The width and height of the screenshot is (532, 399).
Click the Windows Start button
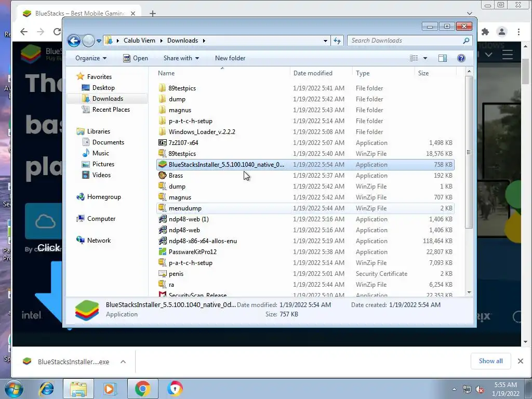14,389
